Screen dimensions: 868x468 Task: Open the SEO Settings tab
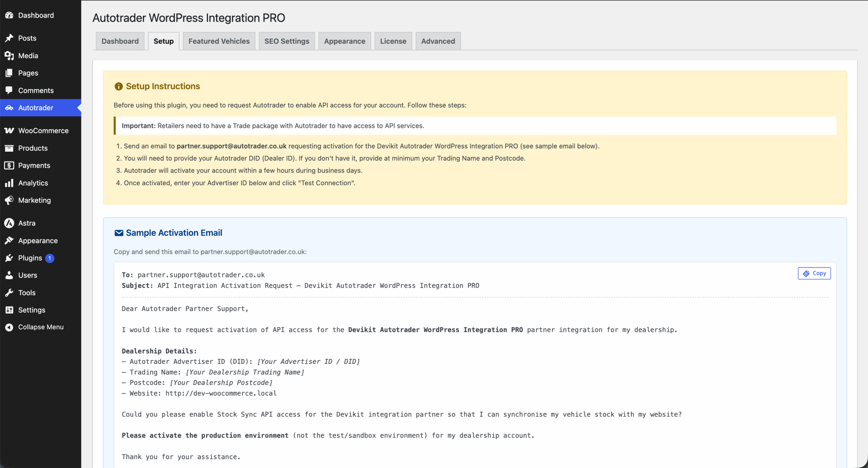click(287, 41)
